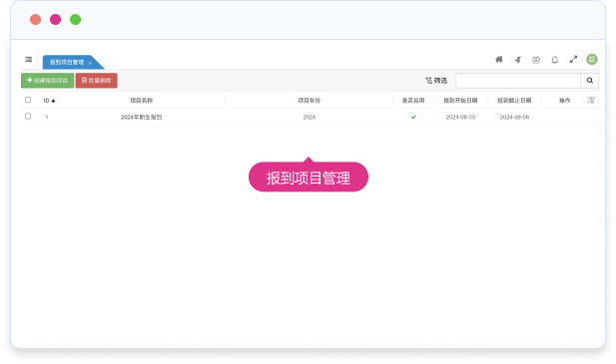Open the notifications bell
This screenshot has height=364, width=616.
[x=555, y=60]
